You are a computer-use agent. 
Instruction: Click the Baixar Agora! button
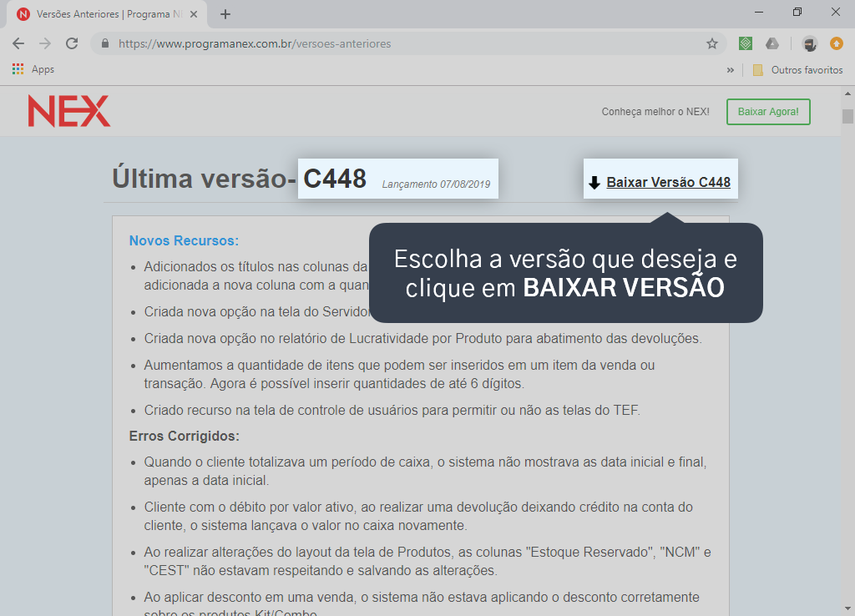pos(768,111)
